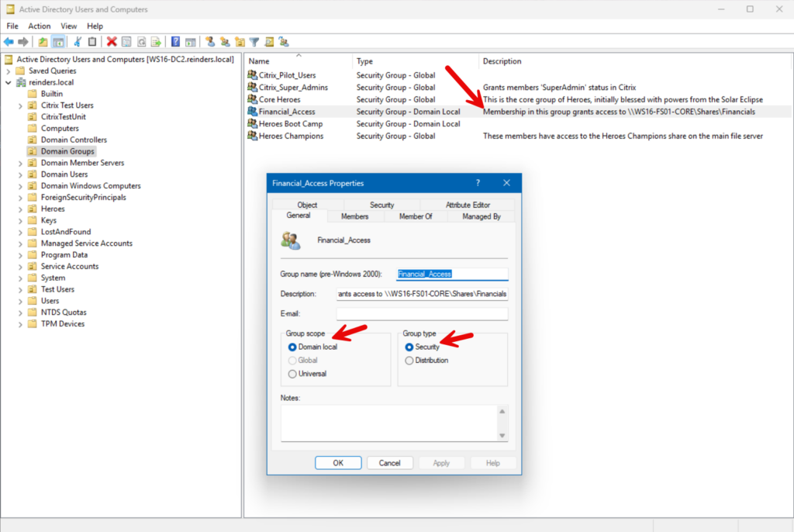Image resolution: width=794 pixels, height=532 pixels.
Task: Toggle the Show/Hide Action Pane icon
Action: tap(191, 42)
